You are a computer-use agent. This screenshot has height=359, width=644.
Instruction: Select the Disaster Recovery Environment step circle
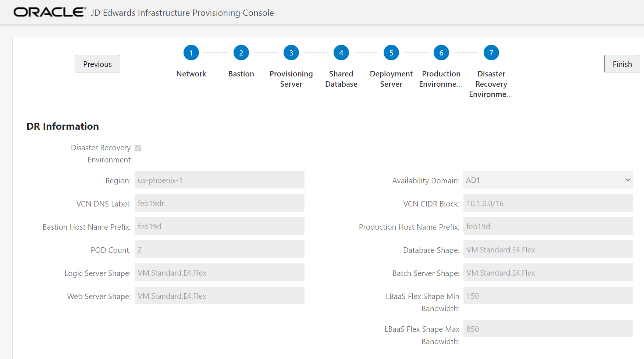click(491, 53)
